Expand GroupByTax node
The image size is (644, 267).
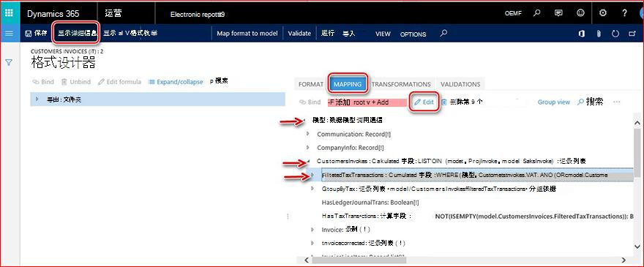tap(312, 189)
